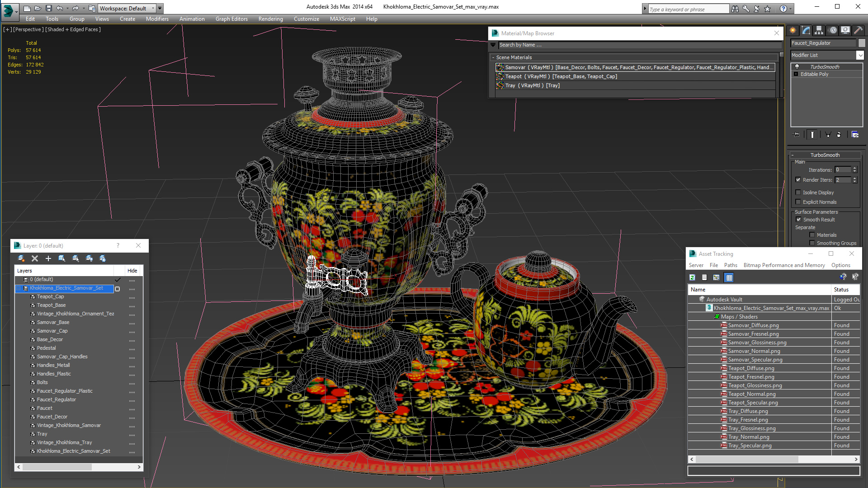Image resolution: width=868 pixels, height=488 pixels.
Task: Toggle the Render Iters checkbox
Action: pos(798,180)
